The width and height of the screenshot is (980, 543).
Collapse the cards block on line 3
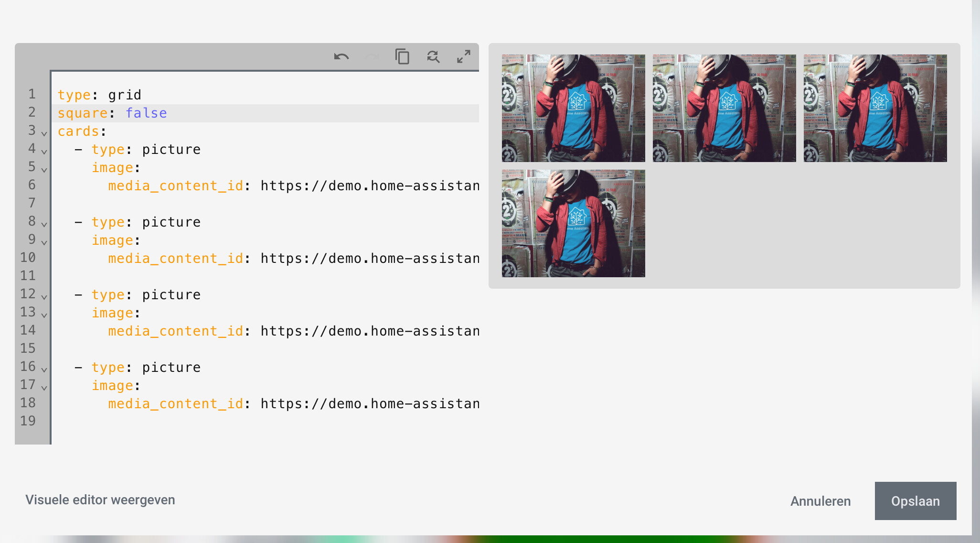[44, 133]
